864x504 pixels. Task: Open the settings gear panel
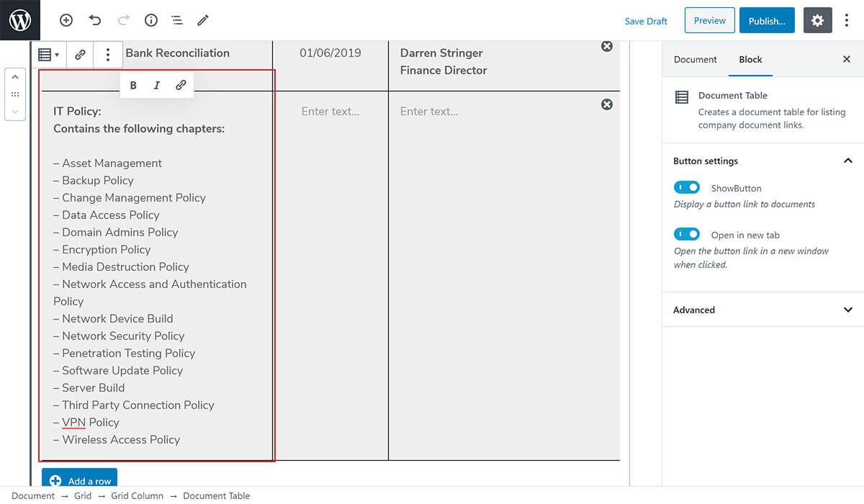817,21
